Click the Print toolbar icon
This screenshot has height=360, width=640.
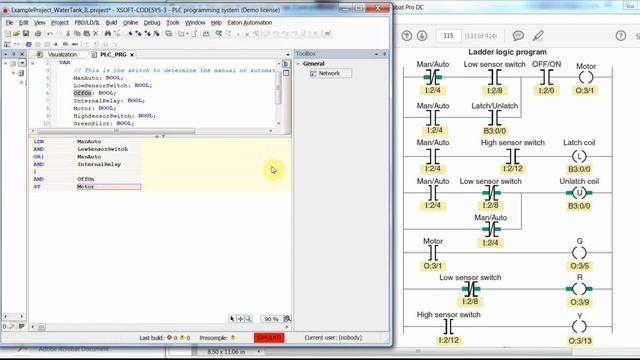pyautogui.click(x=38, y=33)
